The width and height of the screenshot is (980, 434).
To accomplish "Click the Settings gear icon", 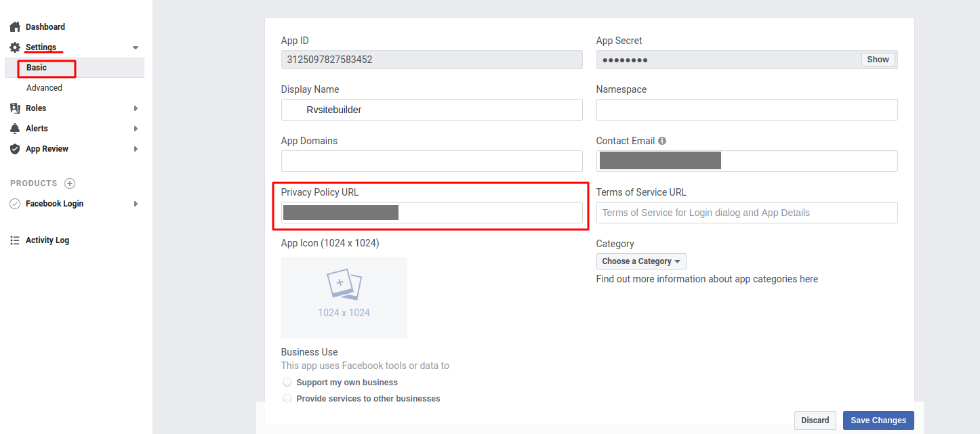I will coord(15,47).
